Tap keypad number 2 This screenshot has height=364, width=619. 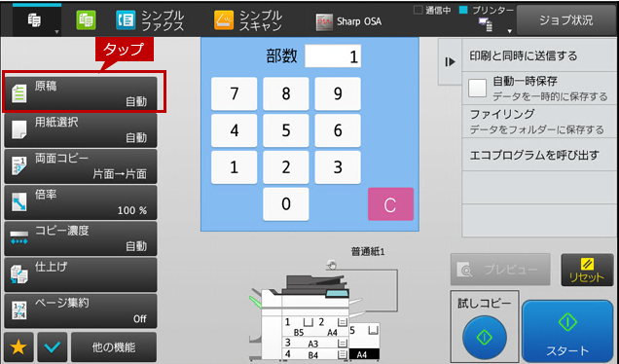click(286, 167)
